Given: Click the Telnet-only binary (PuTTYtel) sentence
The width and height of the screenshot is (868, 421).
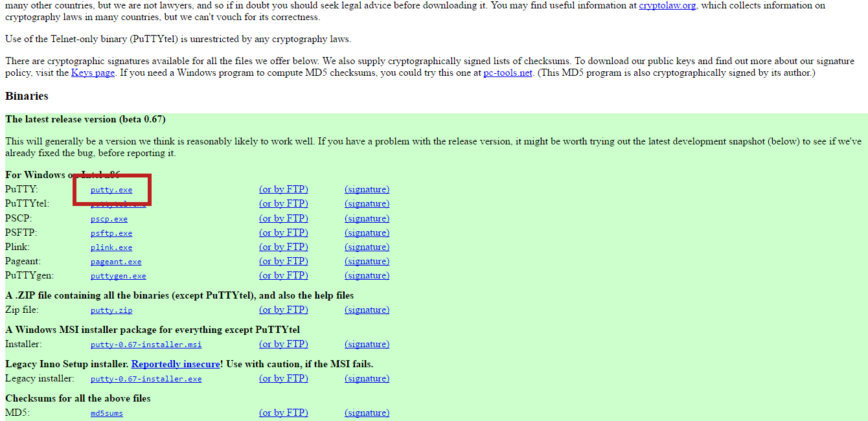Looking at the screenshot, I should (x=178, y=39).
